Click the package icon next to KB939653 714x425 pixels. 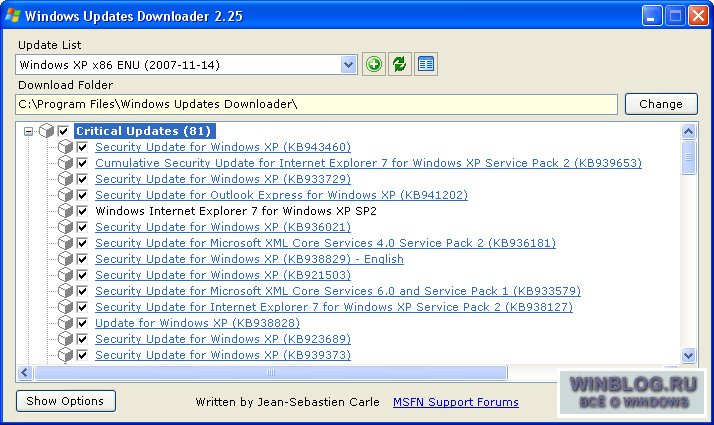[66, 163]
